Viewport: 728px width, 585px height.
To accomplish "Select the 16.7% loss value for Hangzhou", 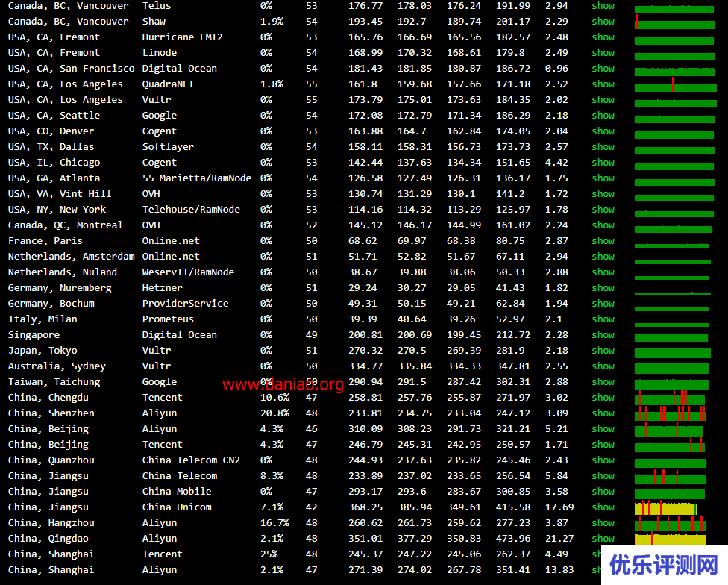I will coord(274,523).
